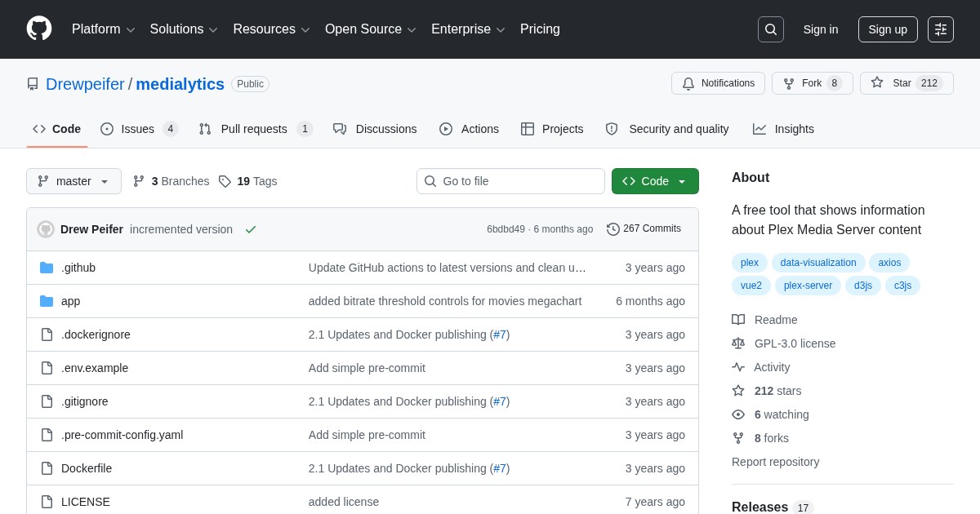The width and height of the screenshot is (980, 514).
Task: Open the master branch dropdown
Action: [x=73, y=181]
